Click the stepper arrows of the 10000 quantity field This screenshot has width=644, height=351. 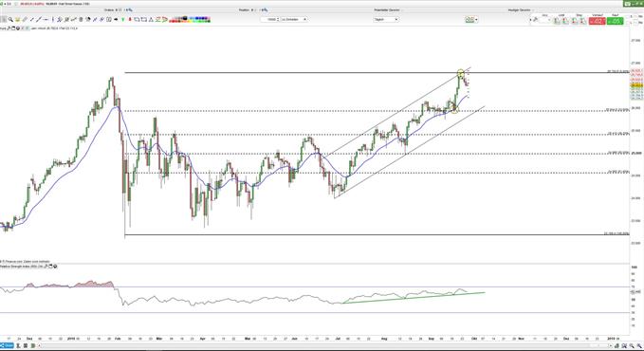278,19
